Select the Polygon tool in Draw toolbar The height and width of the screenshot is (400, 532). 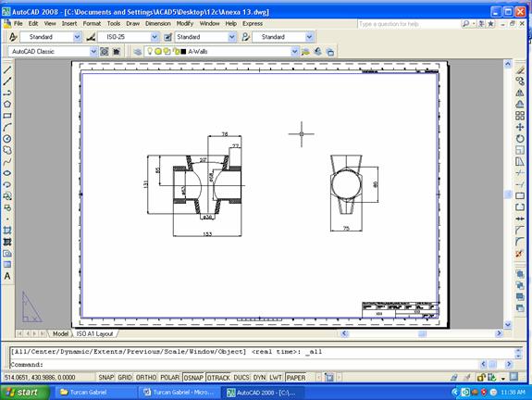(7, 105)
